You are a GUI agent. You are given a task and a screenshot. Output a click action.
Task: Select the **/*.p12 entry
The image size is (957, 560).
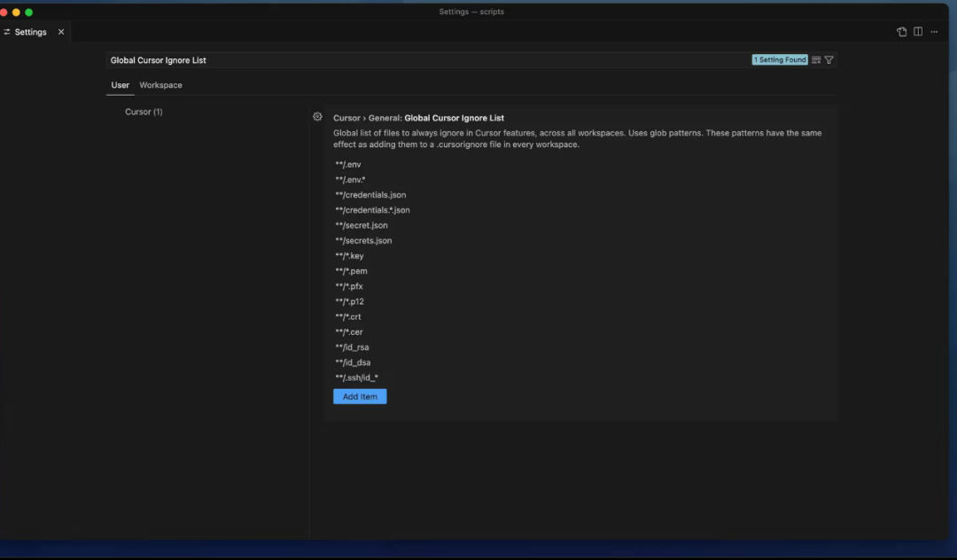click(x=349, y=301)
